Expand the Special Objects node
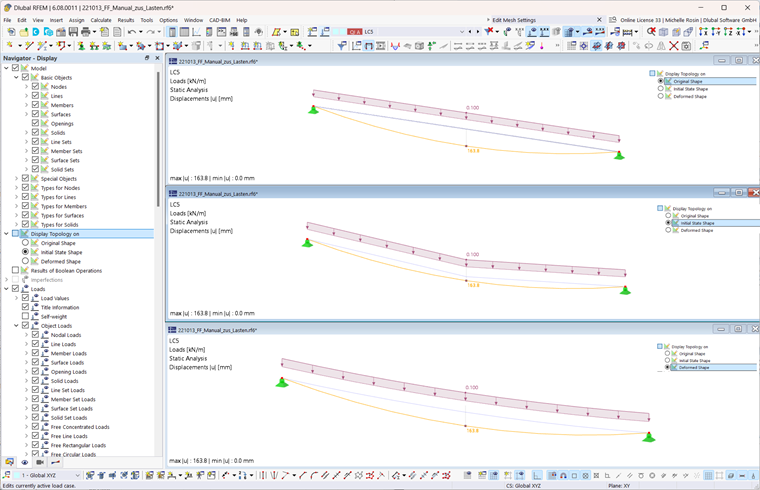 (x=16, y=178)
